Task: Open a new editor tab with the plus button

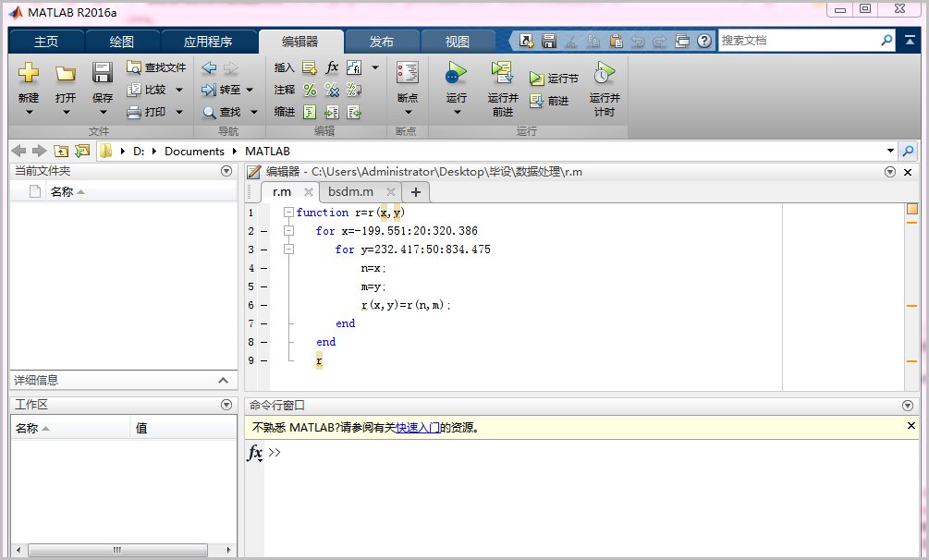Action: pos(415,192)
